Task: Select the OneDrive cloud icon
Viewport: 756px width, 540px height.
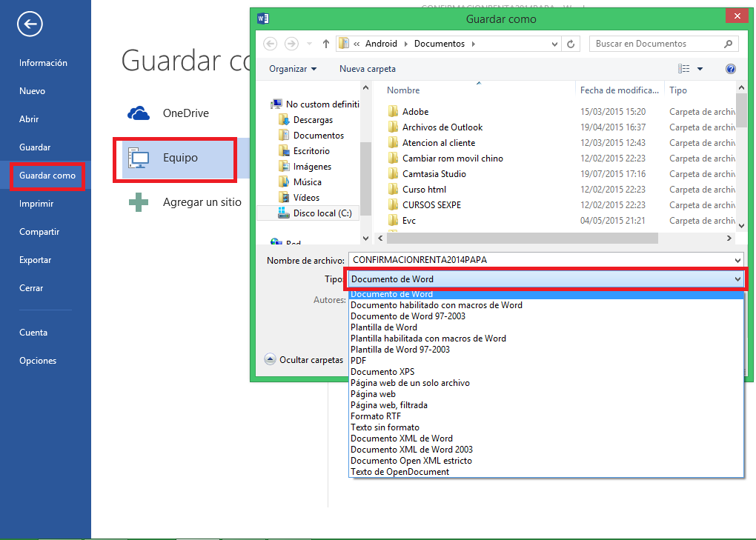Action: [x=139, y=113]
